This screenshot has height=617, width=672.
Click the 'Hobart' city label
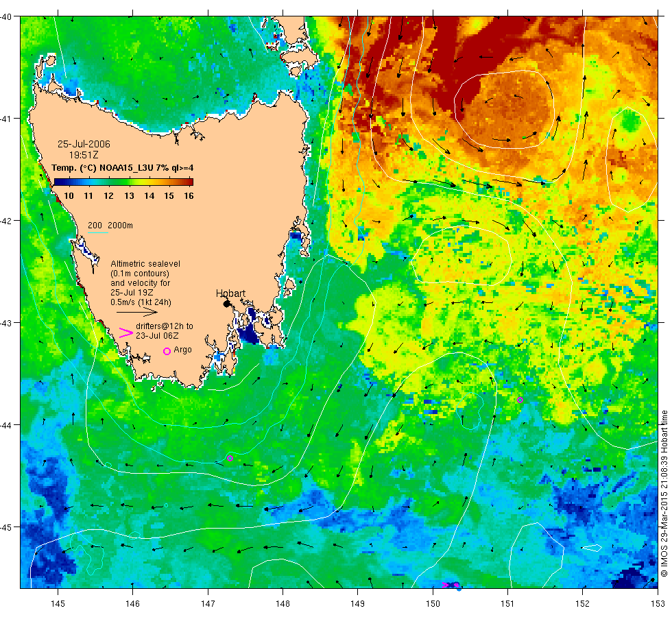[230, 293]
